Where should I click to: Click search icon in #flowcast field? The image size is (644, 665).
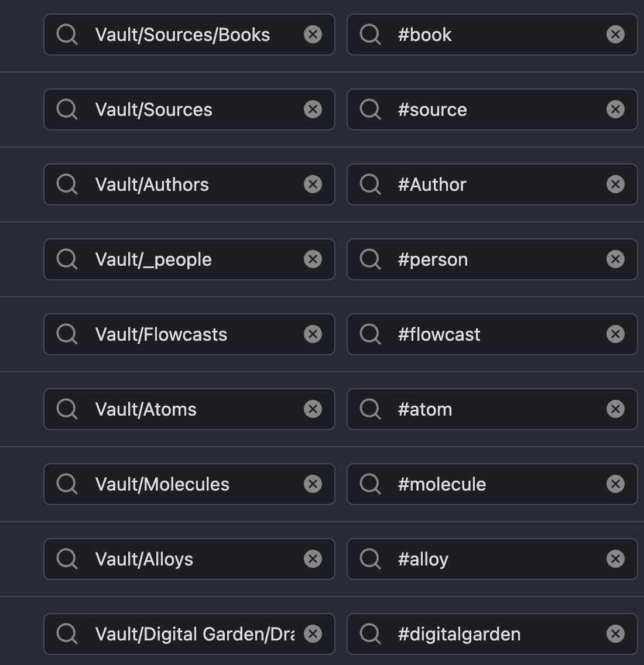[x=370, y=334]
